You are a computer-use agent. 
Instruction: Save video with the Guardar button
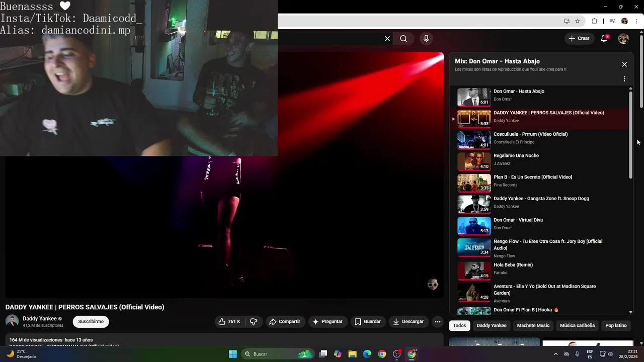367,322
